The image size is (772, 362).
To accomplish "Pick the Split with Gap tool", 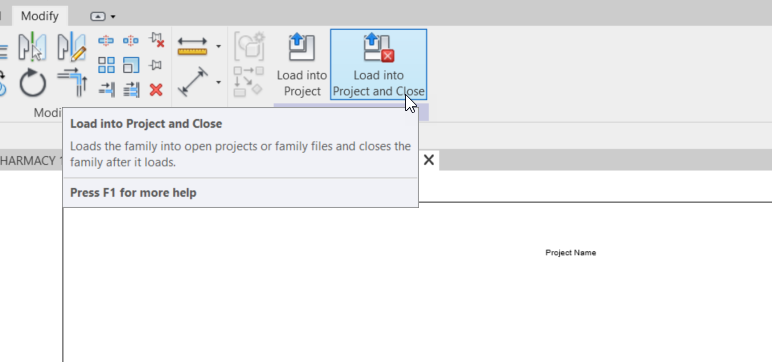I will click(130, 40).
